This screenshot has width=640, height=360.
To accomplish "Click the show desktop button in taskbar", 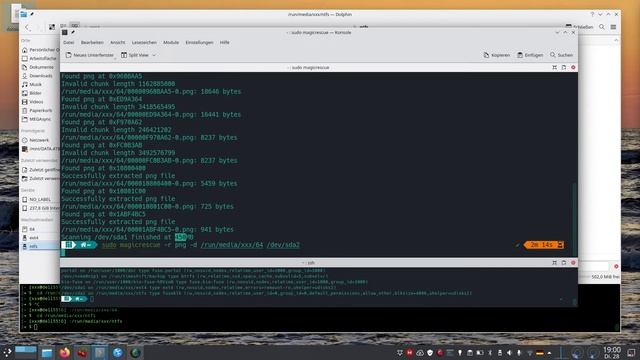I will [x=631, y=353].
